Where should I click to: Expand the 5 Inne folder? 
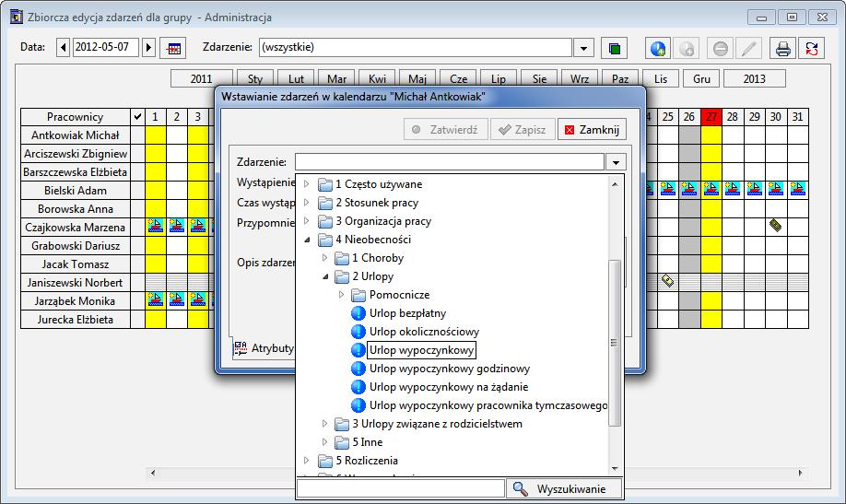tap(324, 442)
